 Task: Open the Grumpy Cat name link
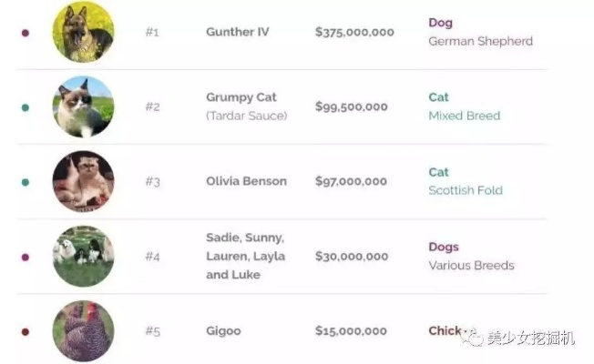pos(241,97)
